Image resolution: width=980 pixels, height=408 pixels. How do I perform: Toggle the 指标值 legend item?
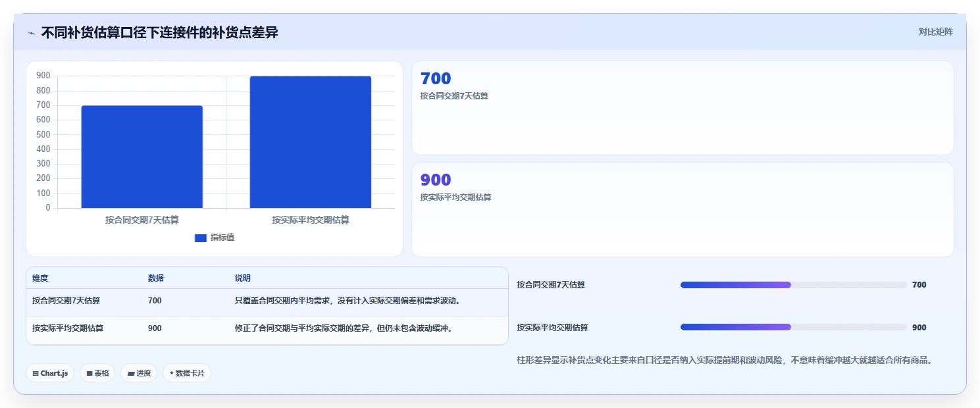215,238
